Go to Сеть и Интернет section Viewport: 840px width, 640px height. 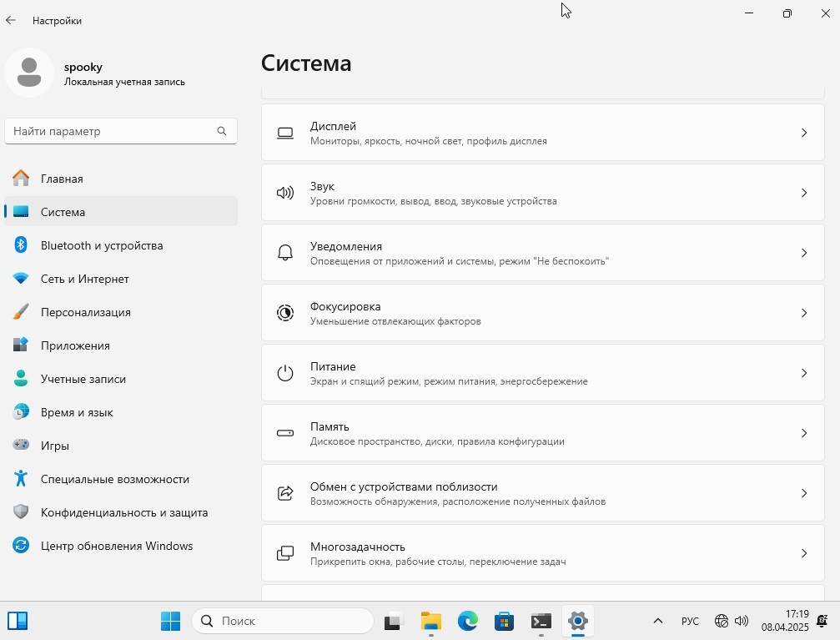(120, 278)
